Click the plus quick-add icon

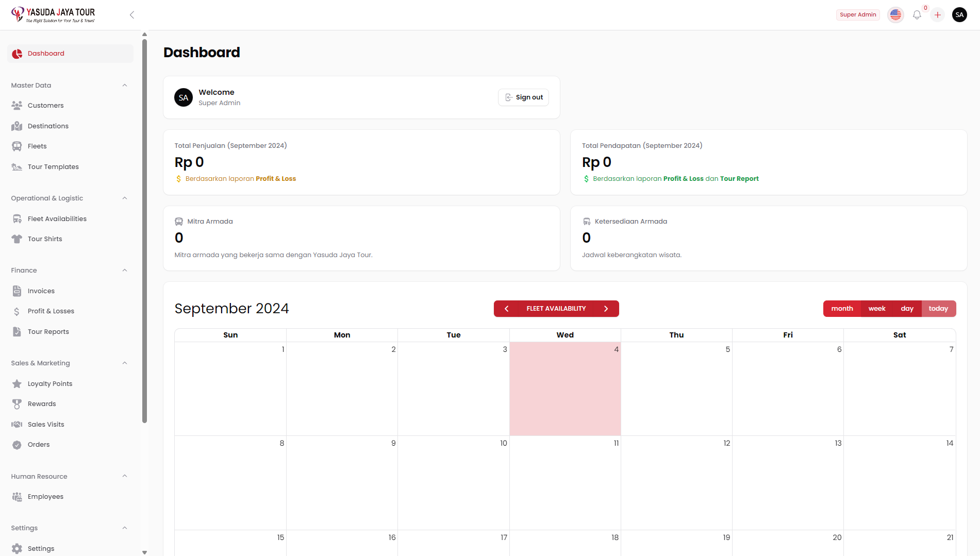(938, 15)
